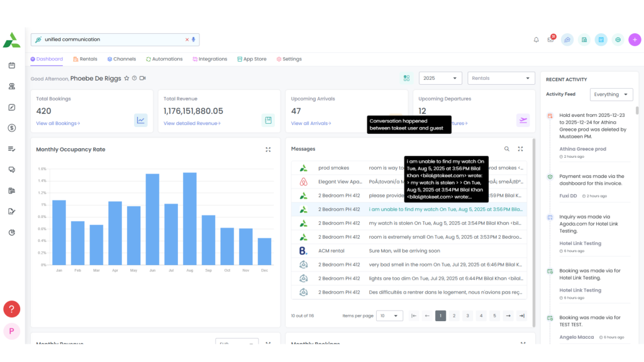Search messages with magnifier icon
644x362 pixels.
pyautogui.click(x=507, y=149)
